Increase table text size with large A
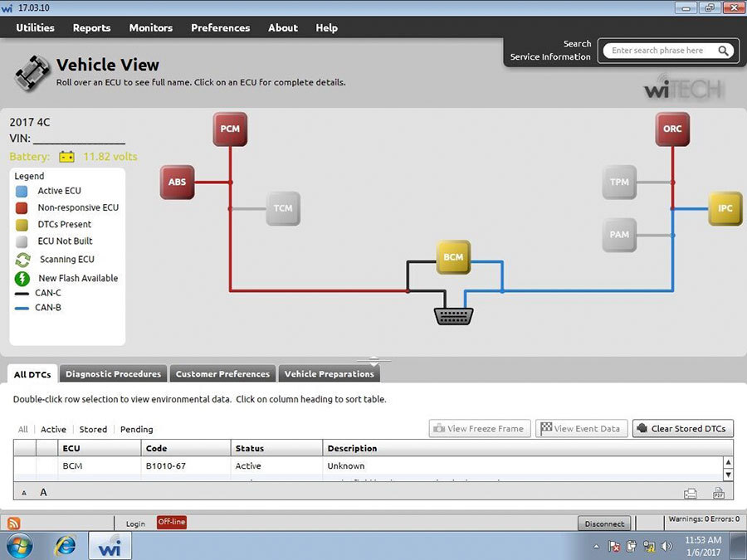The width and height of the screenshot is (747, 560). 43,492
